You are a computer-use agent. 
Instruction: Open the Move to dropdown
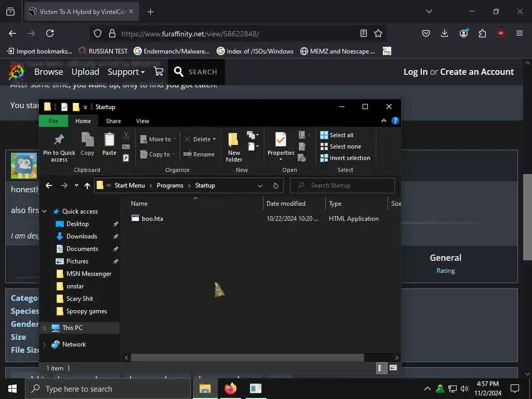[158, 139]
